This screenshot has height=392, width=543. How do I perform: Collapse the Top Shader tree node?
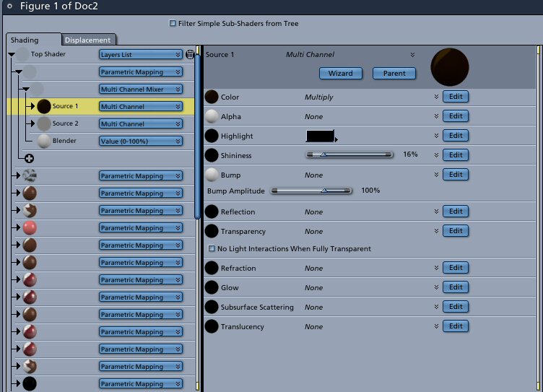click(12, 54)
